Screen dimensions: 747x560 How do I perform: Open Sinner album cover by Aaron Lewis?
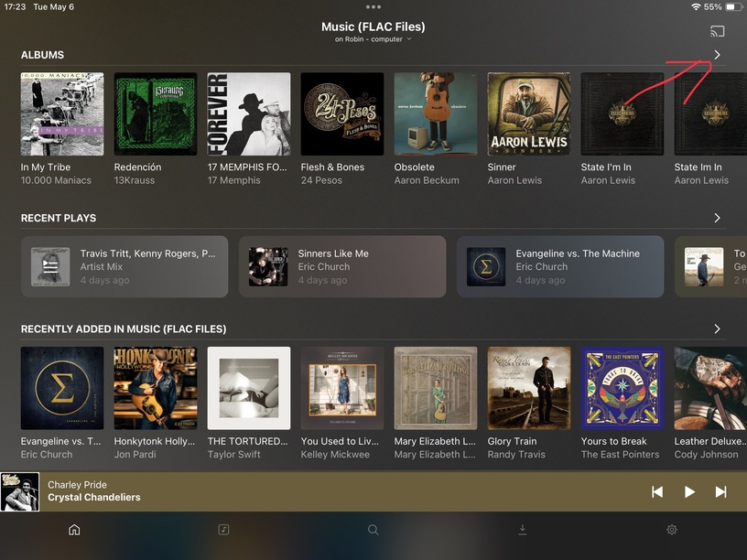pyautogui.click(x=529, y=113)
